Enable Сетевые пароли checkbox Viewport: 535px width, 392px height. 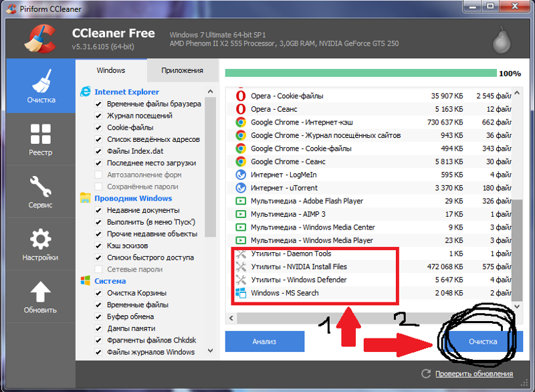coord(98,269)
